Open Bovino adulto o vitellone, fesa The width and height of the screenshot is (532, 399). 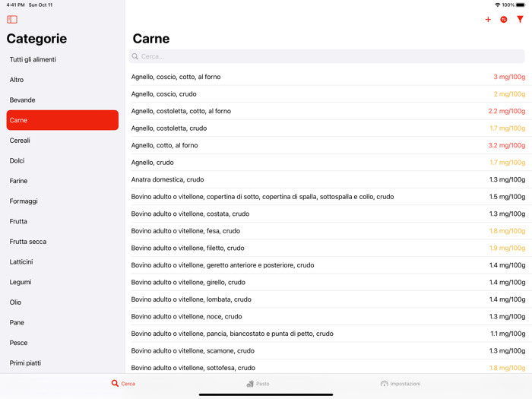point(328,231)
